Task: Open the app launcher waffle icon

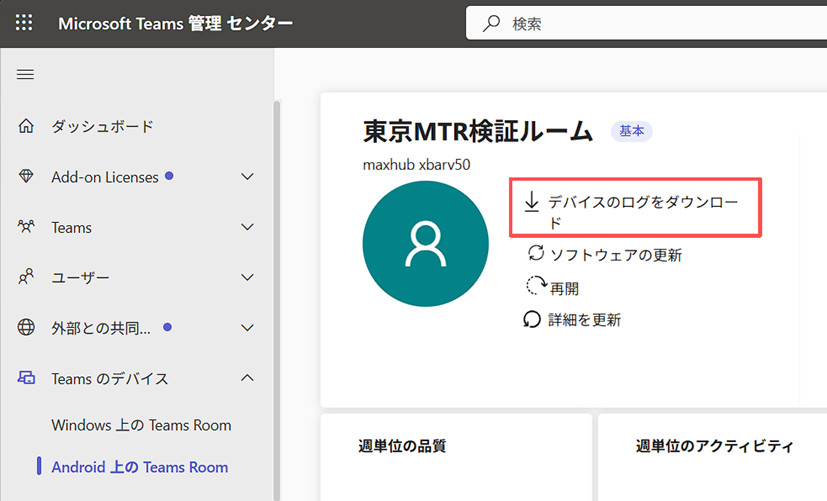Action: click(x=24, y=24)
